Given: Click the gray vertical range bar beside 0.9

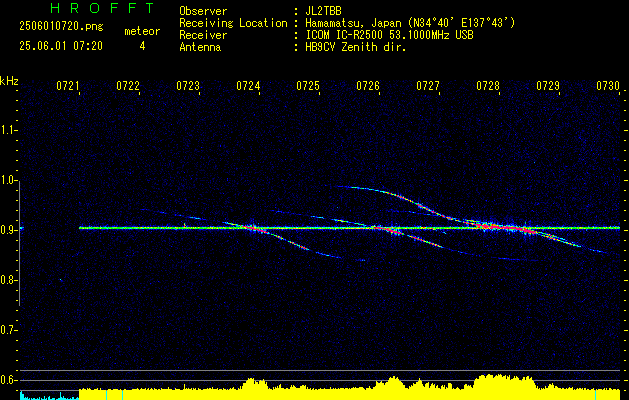Looking at the screenshot, I should pyautogui.click(x=19, y=243).
